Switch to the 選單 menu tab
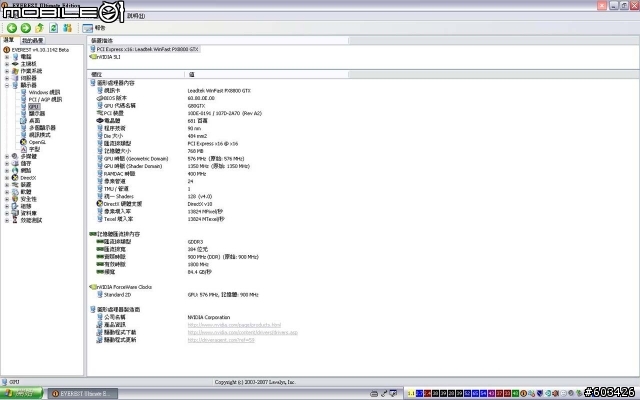The height and width of the screenshot is (400, 640). pyautogui.click(x=9, y=40)
